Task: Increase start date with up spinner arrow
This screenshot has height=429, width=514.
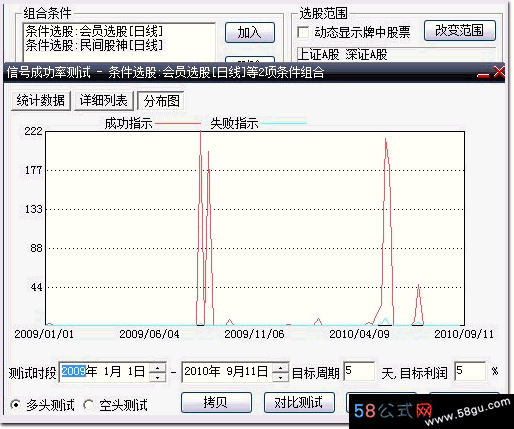Action: pos(157,368)
